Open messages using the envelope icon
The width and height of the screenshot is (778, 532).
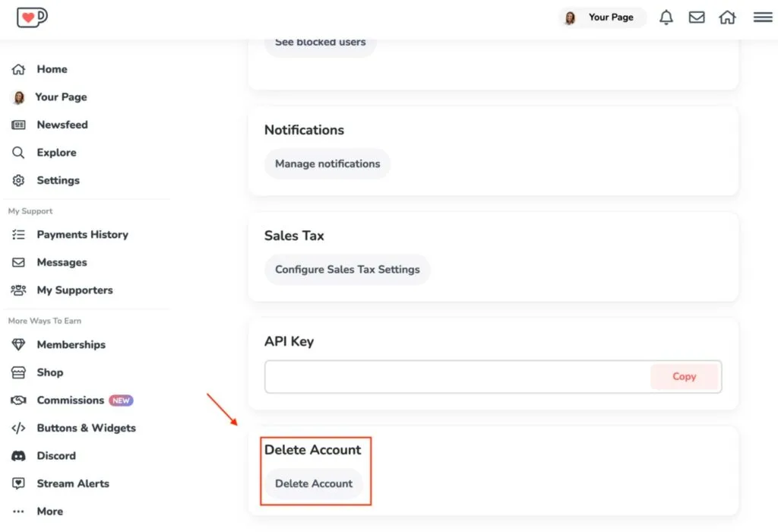697,17
